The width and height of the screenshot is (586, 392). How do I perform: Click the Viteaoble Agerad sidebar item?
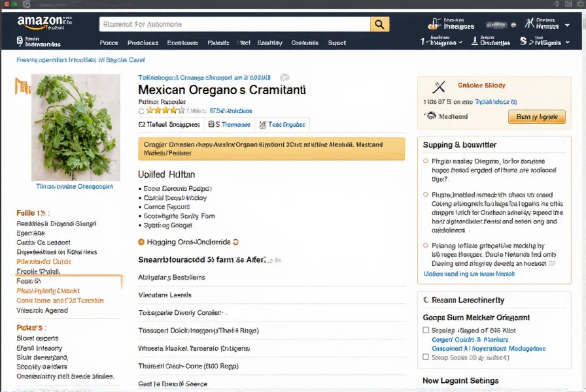click(43, 310)
